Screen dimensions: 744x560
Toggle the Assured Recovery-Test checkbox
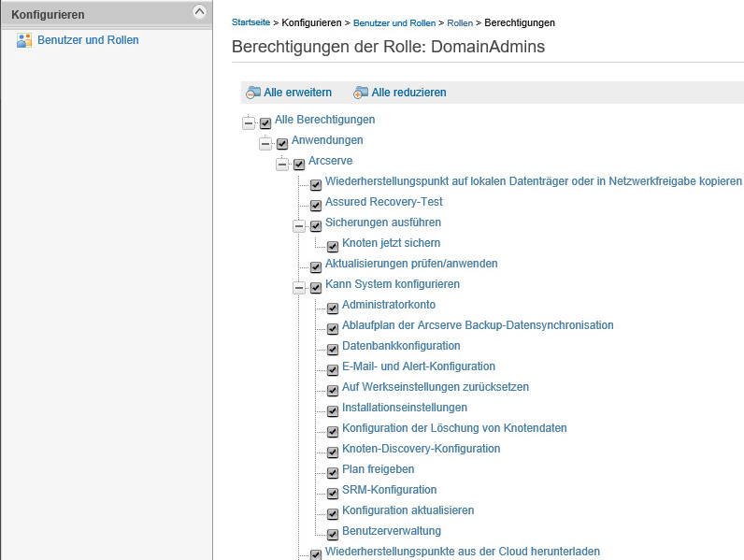click(x=316, y=206)
